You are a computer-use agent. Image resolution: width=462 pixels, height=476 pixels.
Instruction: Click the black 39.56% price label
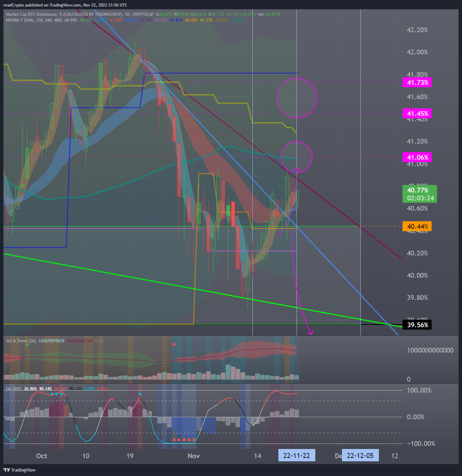coord(417,325)
